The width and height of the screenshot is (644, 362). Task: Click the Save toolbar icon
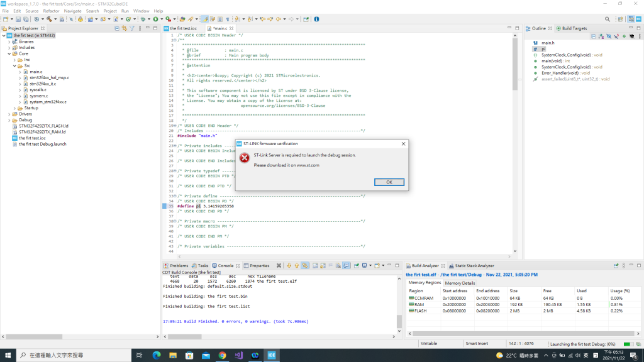(18, 19)
